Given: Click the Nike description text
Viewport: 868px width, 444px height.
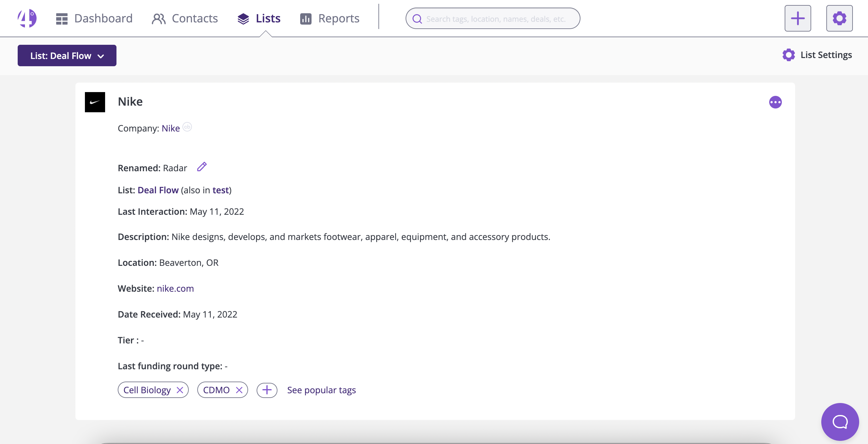Looking at the screenshot, I should pyautogui.click(x=361, y=237).
